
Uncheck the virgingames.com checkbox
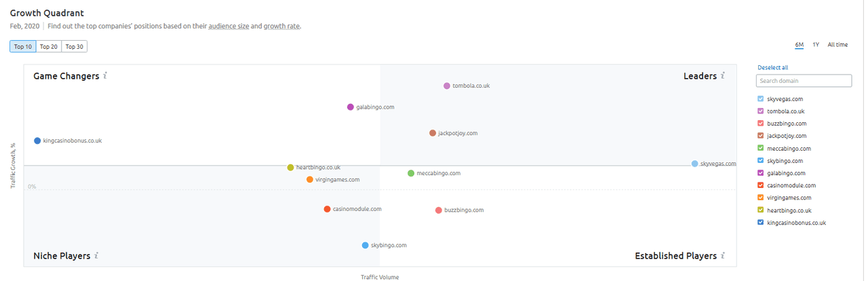[x=760, y=198]
